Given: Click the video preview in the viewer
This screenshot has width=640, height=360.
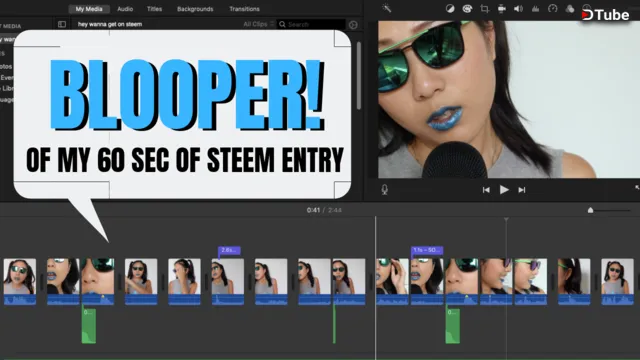Looking at the screenshot, I should point(509,99).
